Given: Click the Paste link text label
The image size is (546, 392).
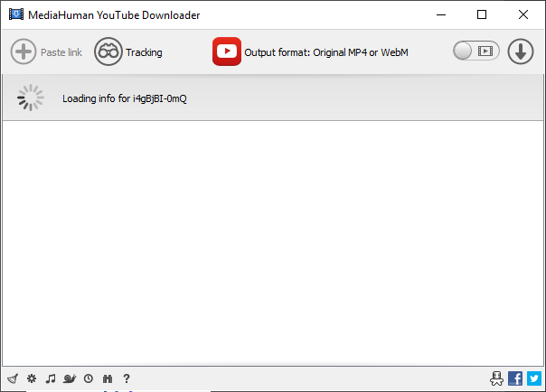Looking at the screenshot, I should [x=61, y=52].
